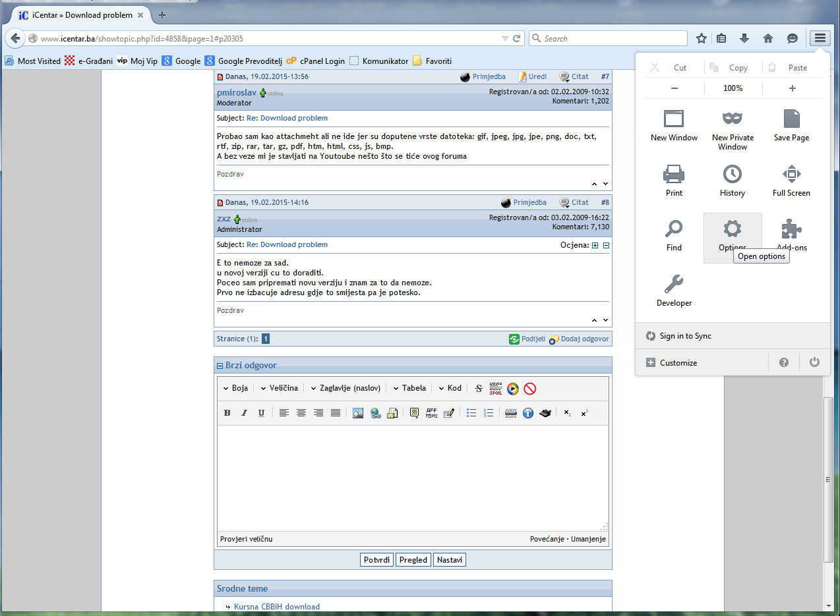Apply strikethrough text formatting

click(479, 389)
